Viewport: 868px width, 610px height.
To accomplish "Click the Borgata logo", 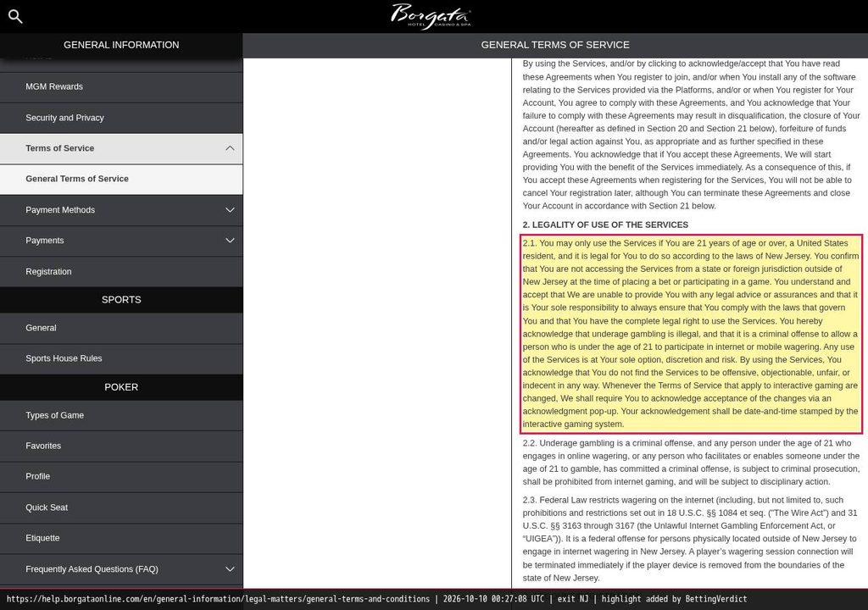I will [431, 15].
